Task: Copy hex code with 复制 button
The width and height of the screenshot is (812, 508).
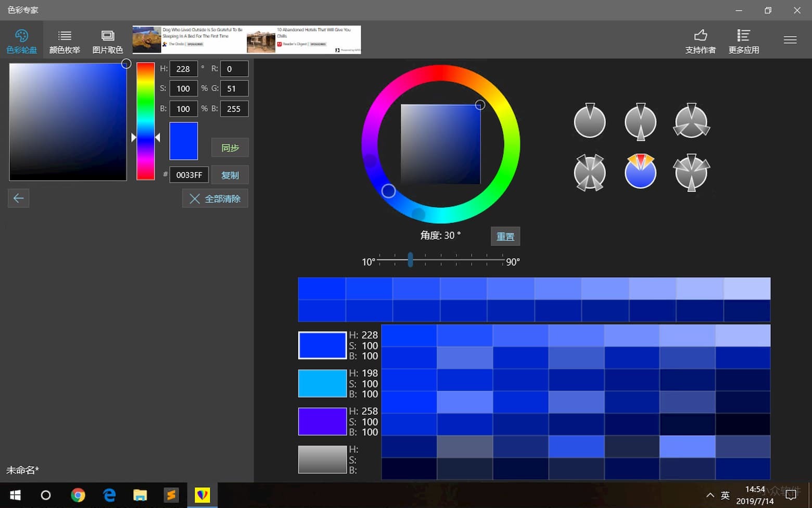Action: click(230, 175)
